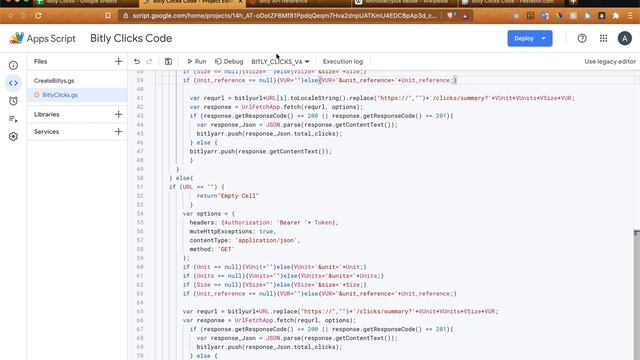Place cursor on return "Empty Cell" line
This screenshot has width=640, height=360.
228,196
